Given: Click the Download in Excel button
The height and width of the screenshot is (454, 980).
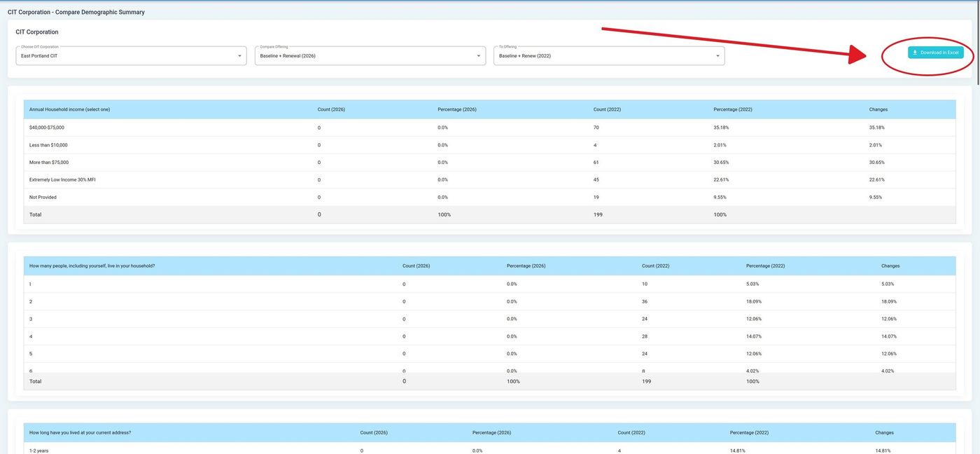Looking at the screenshot, I should [935, 53].
